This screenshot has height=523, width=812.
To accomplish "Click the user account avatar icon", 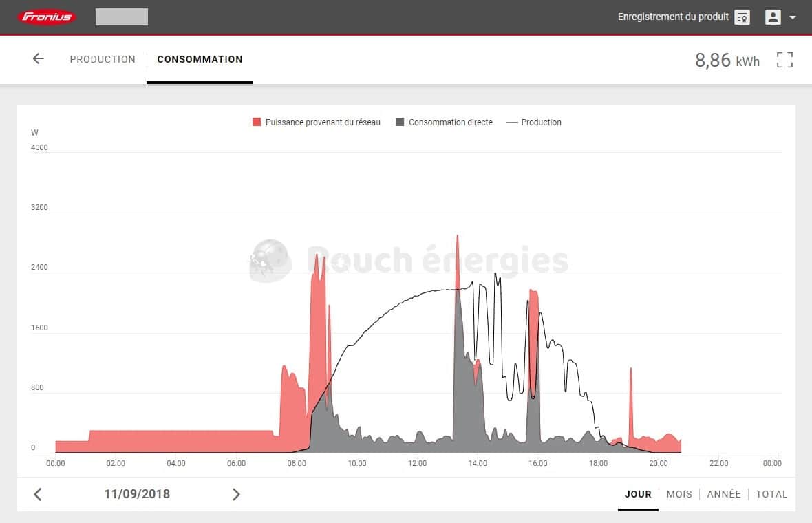I will coord(773,17).
